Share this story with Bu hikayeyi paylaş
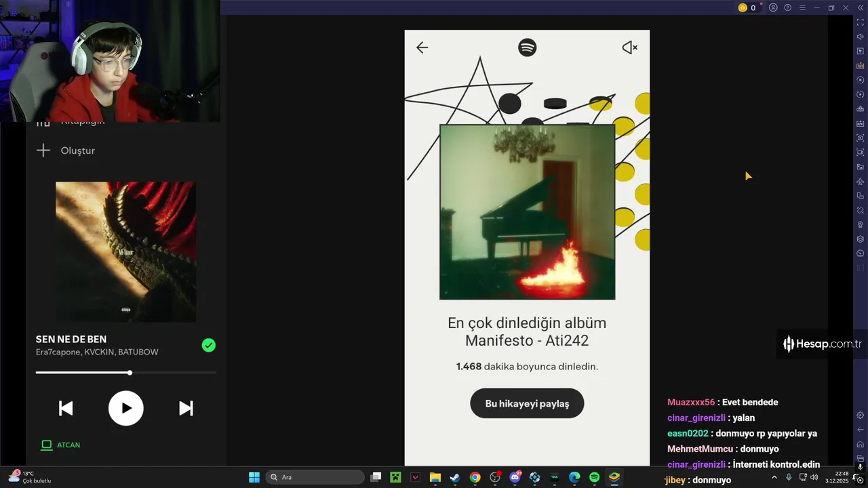This screenshot has height=488, width=868. pyautogui.click(x=527, y=403)
